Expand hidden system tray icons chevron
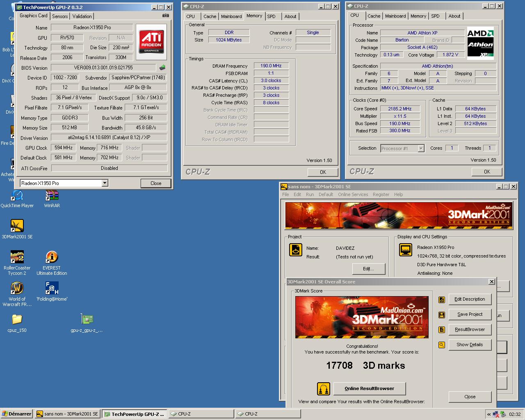This screenshot has width=525, height=420. 489,414
